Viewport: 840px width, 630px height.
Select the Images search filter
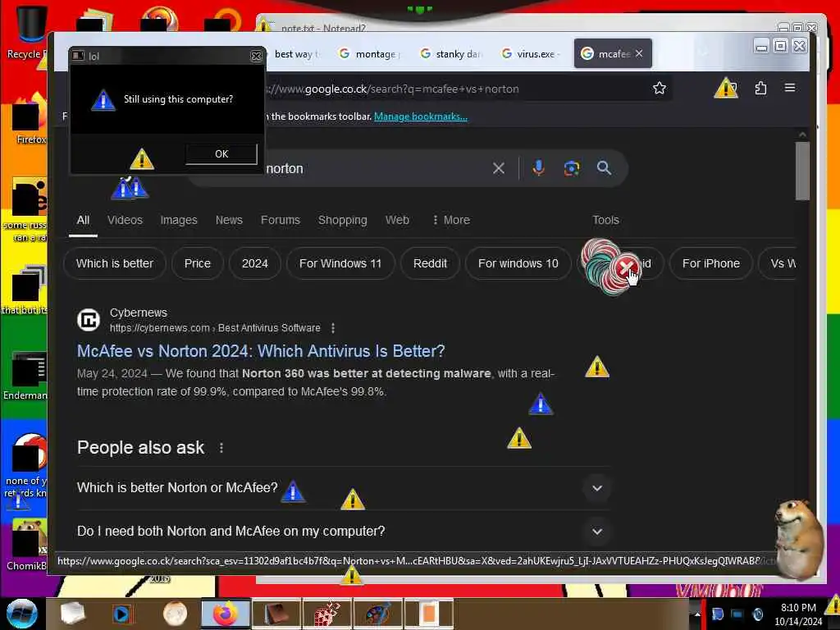[x=179, y=220]
